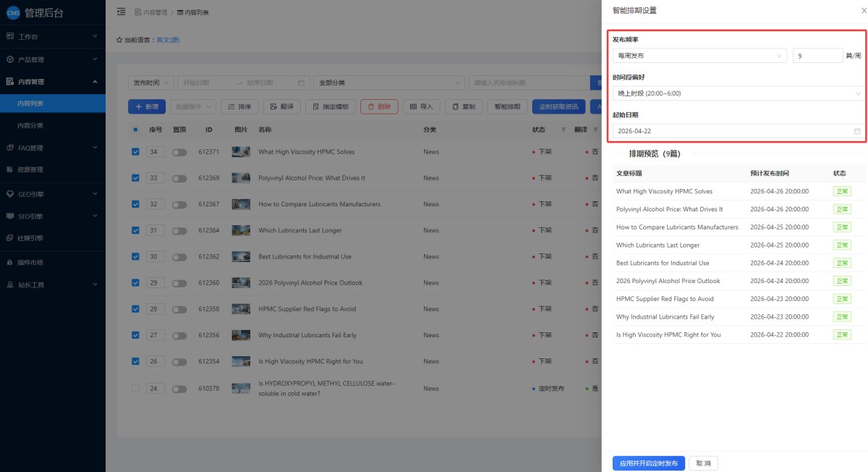Click the star icon beside 当前语言
This screenshot has width=868, height=472.
[x=119, y=40]
